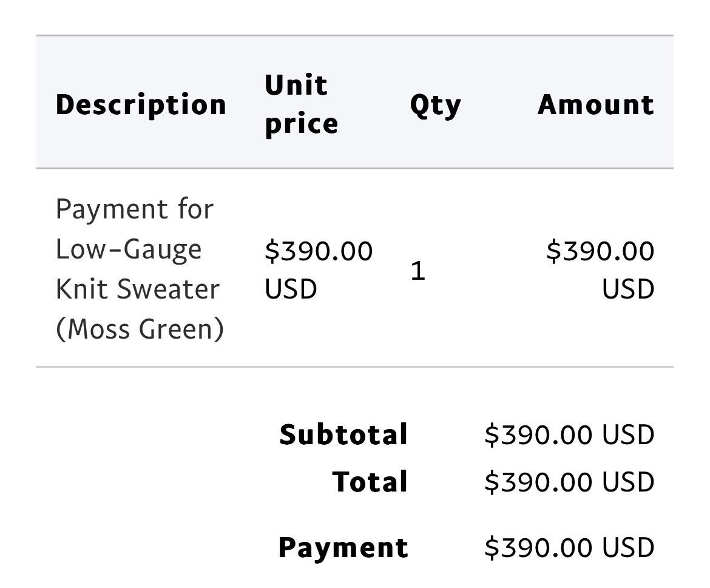710x588 pixels.
Task: Click the $390.00 USD unit price cell
Action: (x=319, y=270)
